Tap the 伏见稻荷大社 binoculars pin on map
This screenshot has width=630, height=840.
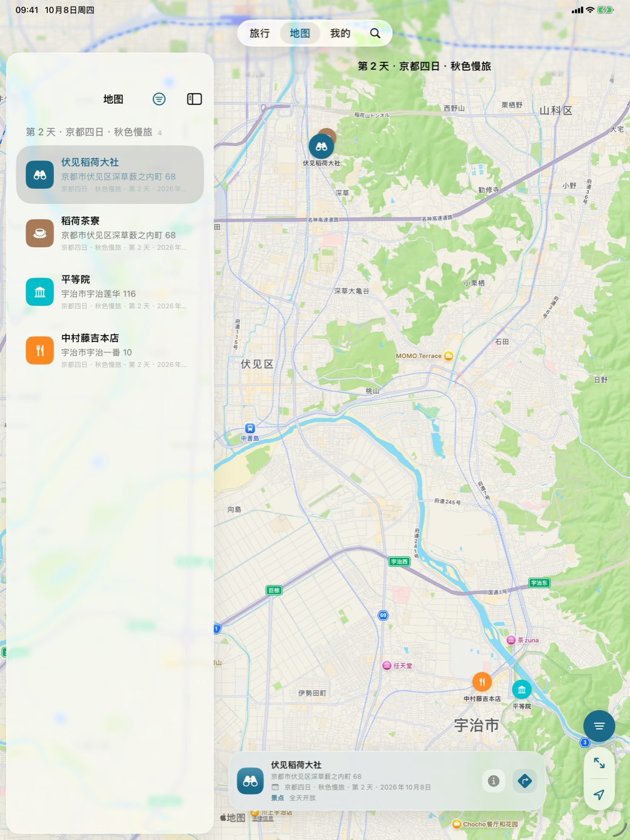point(321,147)
